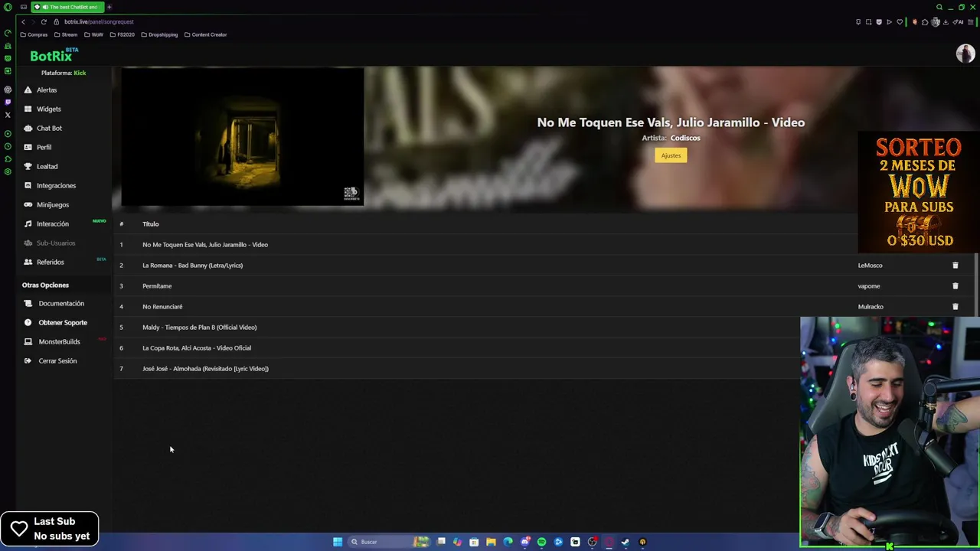
Task: Click the browser search magnifier icon
Action: [939, 7]
